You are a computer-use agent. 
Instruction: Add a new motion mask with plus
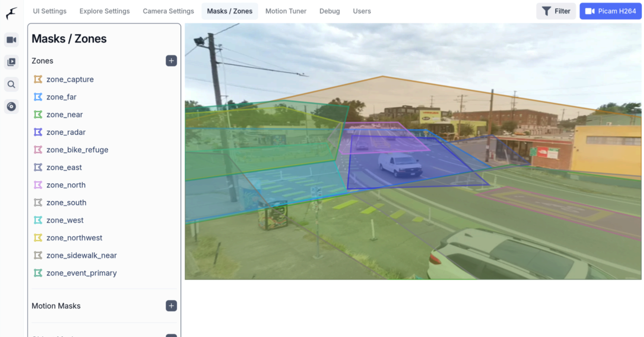171,306
